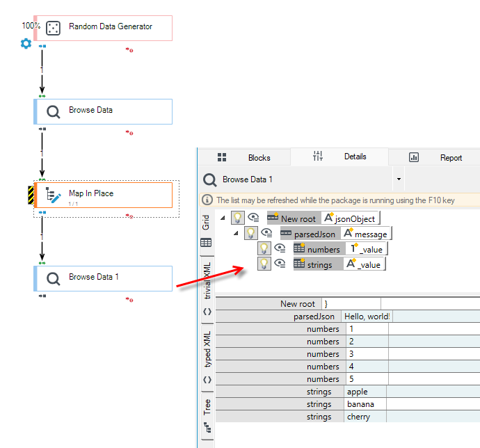This screenshot has height=448, width=480.
Task: Select the Tree vertical tab
Action: 207,416
